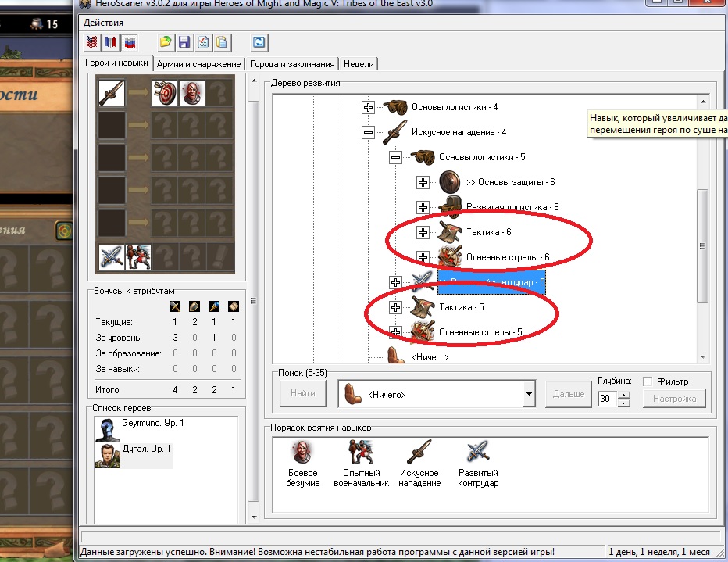Decrease Глубина with down stepper arrow
The image size is (728, 562).
pyautogui.click(x=624, y=403)
